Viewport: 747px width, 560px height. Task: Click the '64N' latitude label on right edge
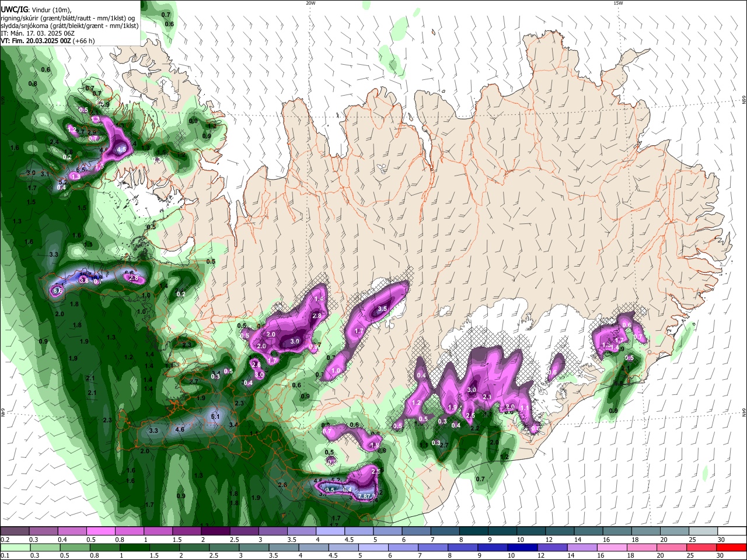point(744,412)
